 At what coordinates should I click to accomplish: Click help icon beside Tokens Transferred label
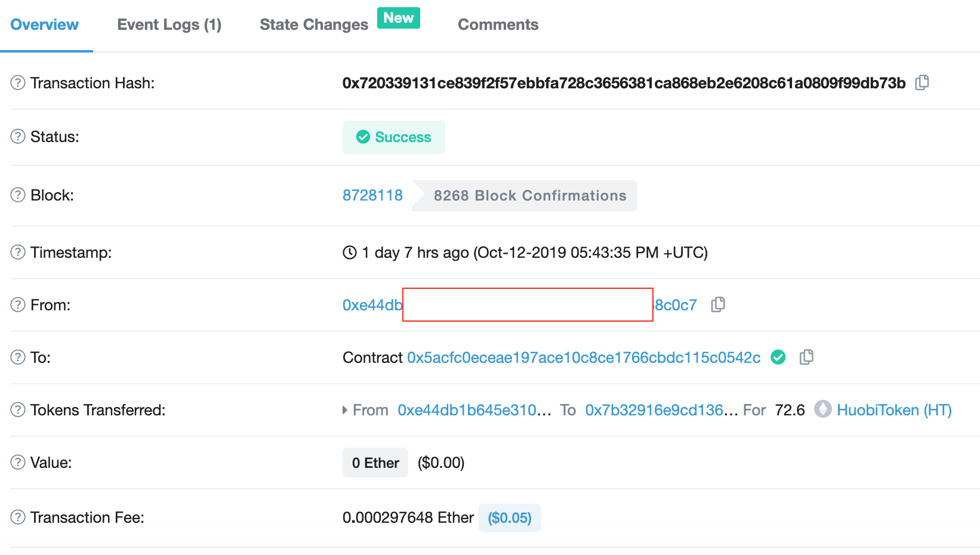18,409
